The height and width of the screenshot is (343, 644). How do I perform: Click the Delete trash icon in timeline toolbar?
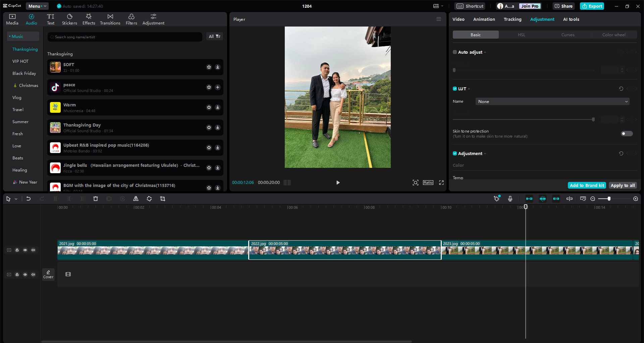(96, 199)
